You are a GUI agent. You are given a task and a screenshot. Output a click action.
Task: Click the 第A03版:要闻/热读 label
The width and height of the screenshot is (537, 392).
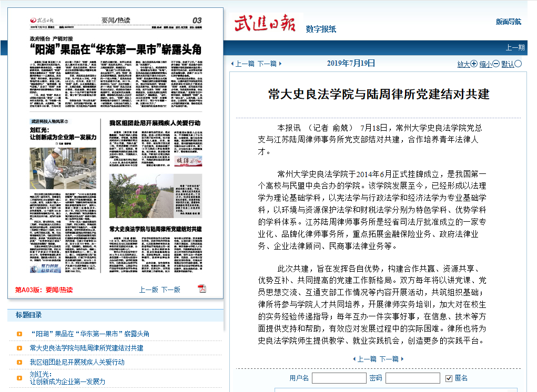44,290
